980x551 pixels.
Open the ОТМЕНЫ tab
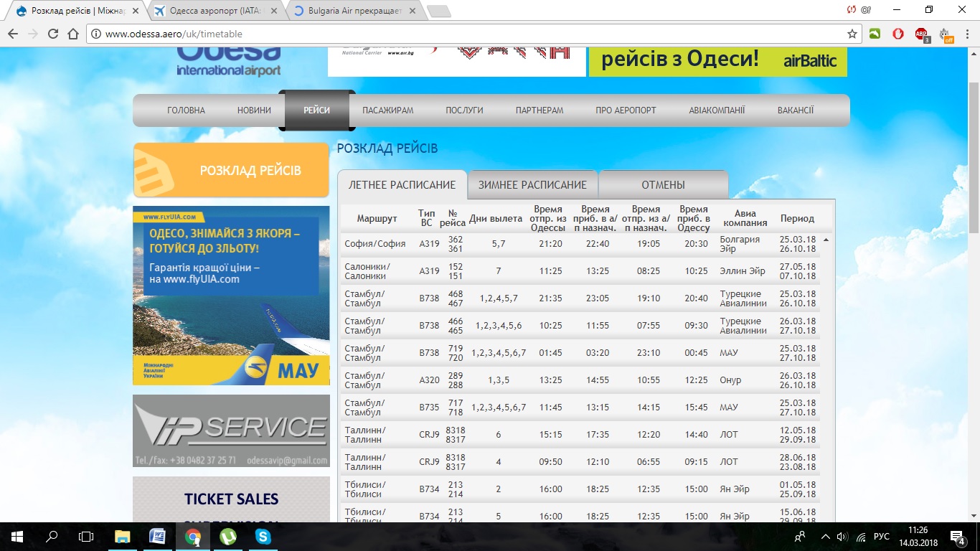pos(663,184)
